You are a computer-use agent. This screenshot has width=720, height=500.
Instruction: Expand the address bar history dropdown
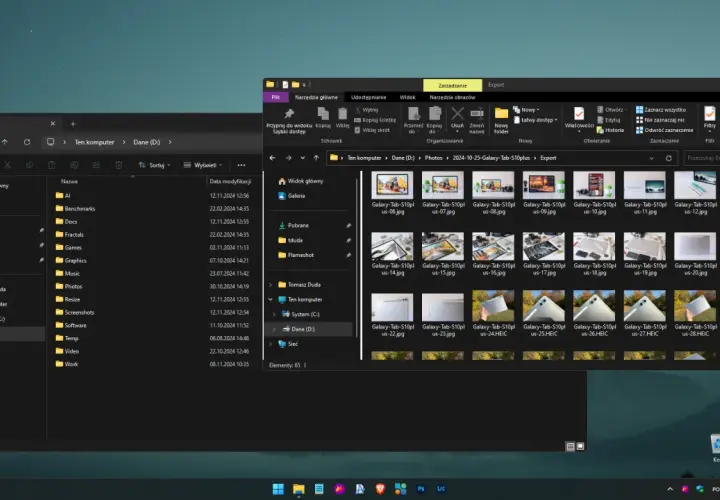point(651,158)
